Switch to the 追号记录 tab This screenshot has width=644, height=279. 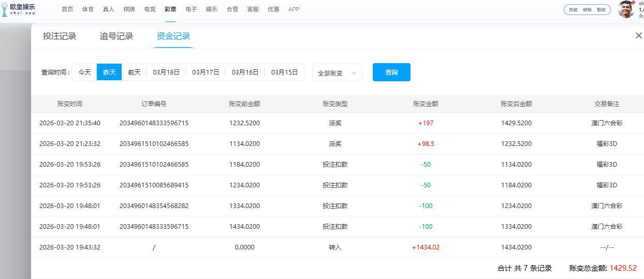116,36
